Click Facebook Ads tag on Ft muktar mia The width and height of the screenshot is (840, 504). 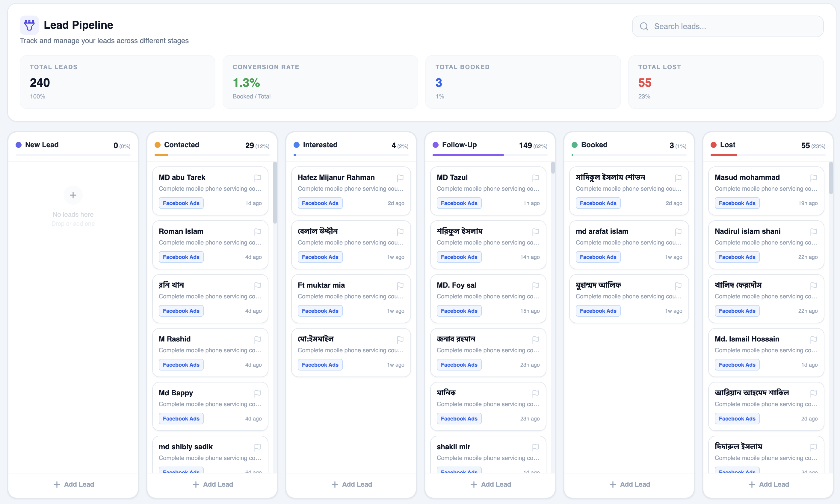320,311
